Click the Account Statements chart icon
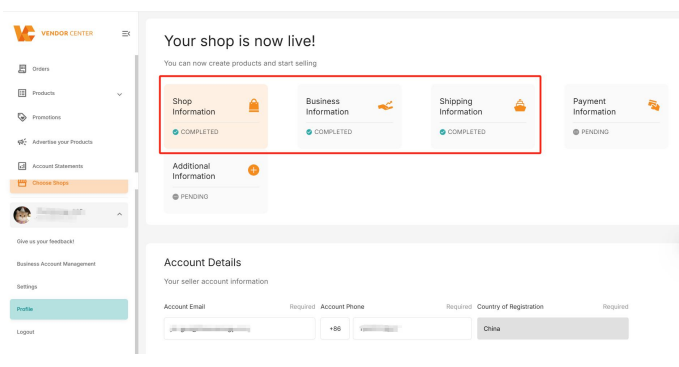Image resolution: width=679 pixels, height=367 pixels. [22, 166]
